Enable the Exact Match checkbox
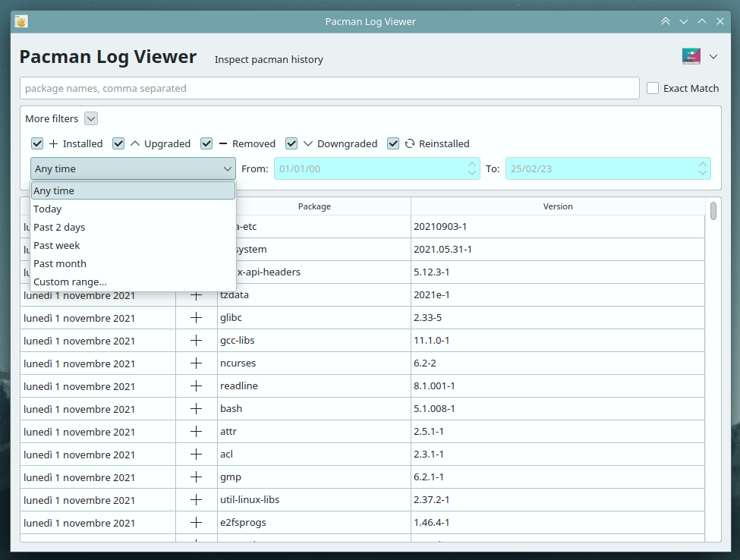This screenshot has width=740, height=560. (x=652, y=88)
